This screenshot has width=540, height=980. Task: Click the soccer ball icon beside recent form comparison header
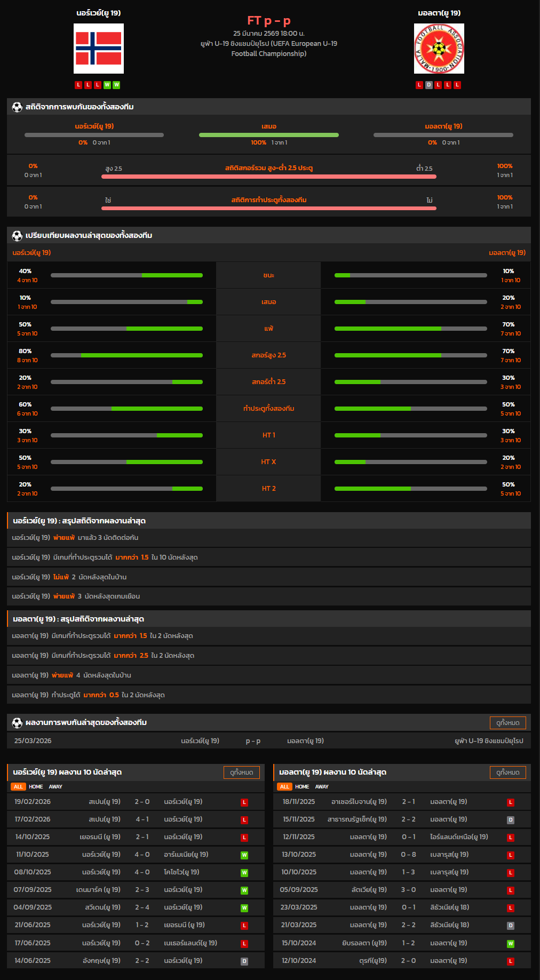tap(17, 236)
